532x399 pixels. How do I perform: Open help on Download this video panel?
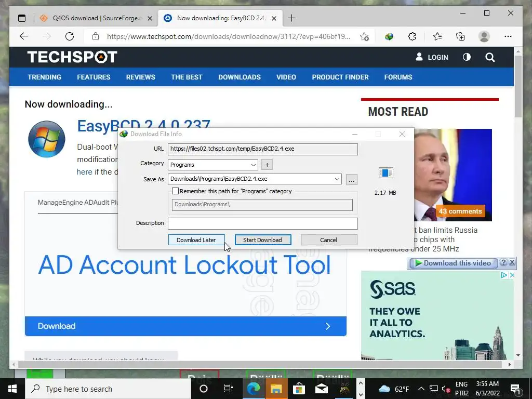(x=503, y=262)
